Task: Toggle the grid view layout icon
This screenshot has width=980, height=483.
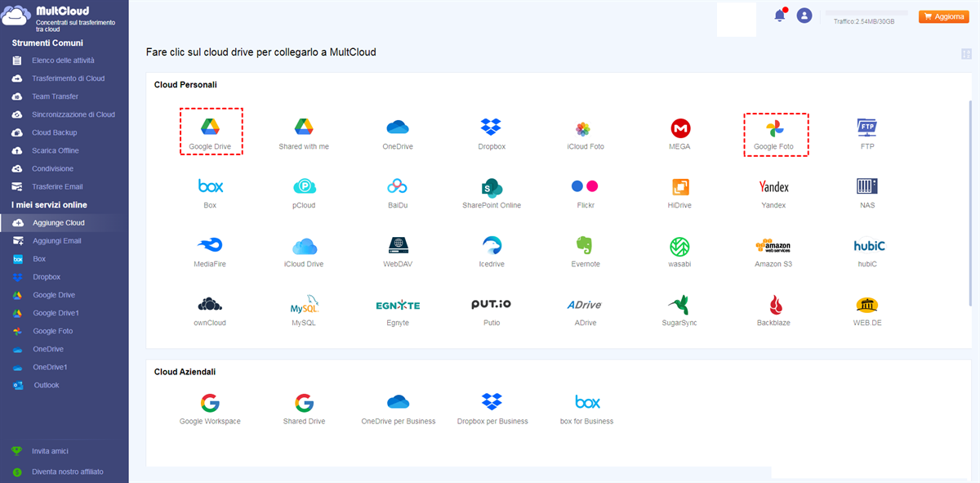Action: coord(967,54)
